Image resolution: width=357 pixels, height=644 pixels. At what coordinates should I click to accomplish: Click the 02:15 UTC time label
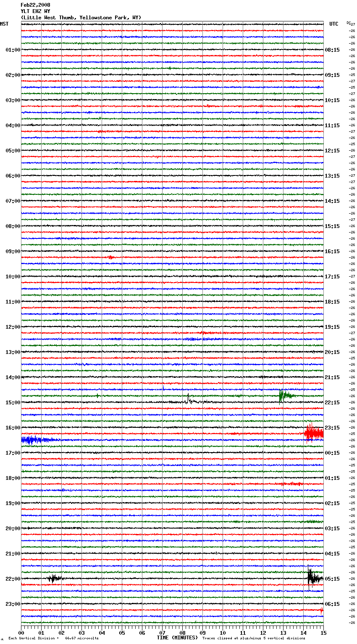click(332, 503)
